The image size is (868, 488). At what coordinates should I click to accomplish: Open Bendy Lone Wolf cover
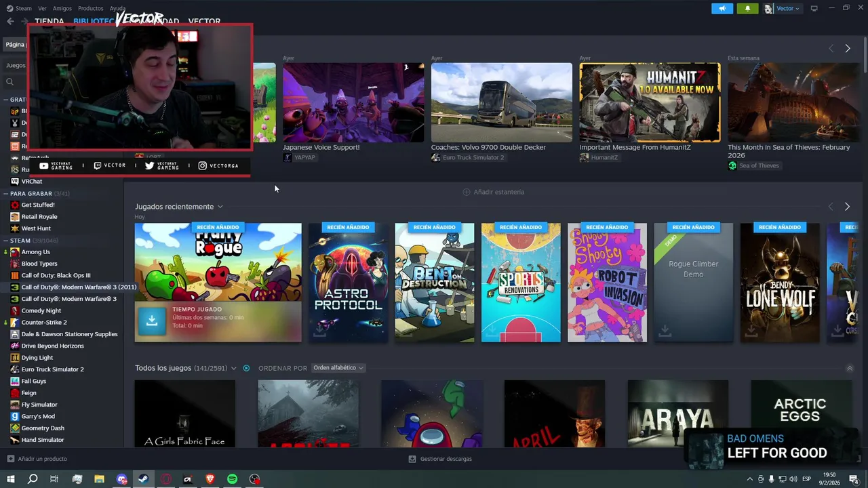pyautogui.click(x=780, y=283)
